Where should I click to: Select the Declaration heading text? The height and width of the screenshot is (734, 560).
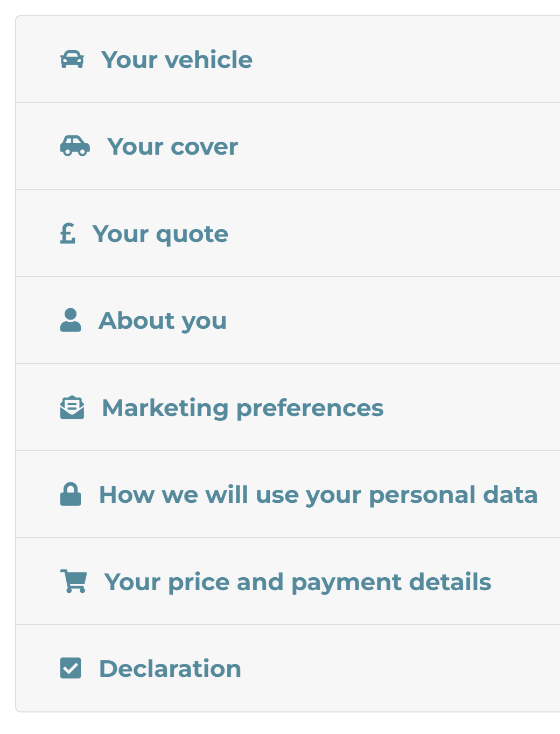(170, 669)
